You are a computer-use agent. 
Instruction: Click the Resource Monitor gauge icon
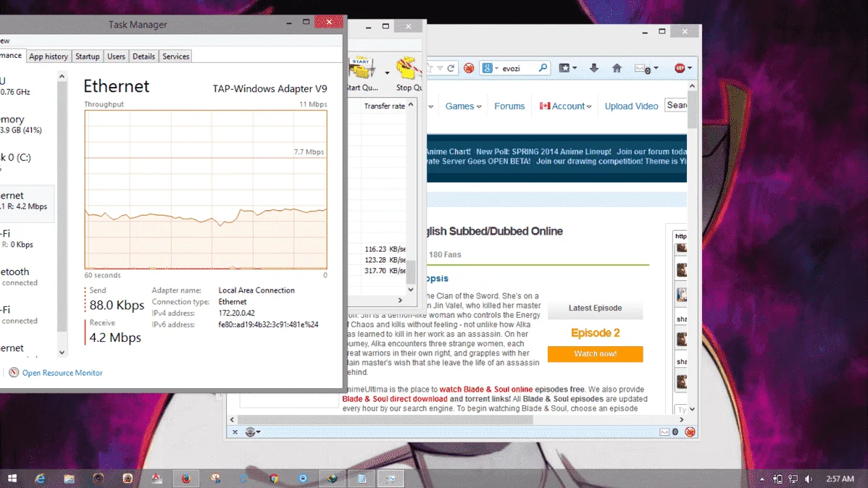tap(14, 372)
